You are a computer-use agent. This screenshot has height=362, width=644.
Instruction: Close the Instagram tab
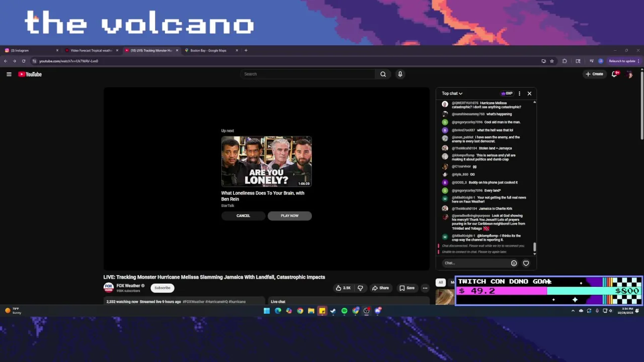coord(57,50)
